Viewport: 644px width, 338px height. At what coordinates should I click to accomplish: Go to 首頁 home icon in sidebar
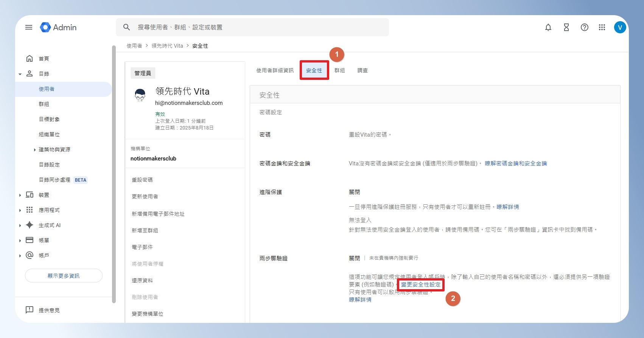click(30, 58)
